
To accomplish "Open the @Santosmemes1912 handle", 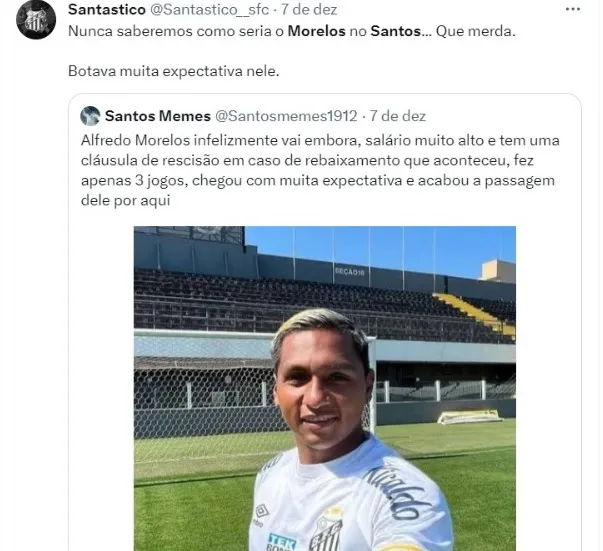I will (x=286, y=116).
